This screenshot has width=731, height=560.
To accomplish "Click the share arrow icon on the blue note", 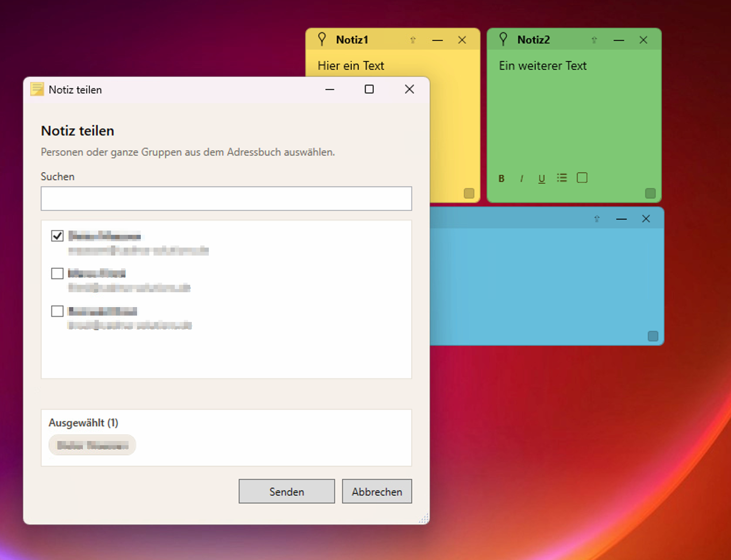I will tap(597, 219).
